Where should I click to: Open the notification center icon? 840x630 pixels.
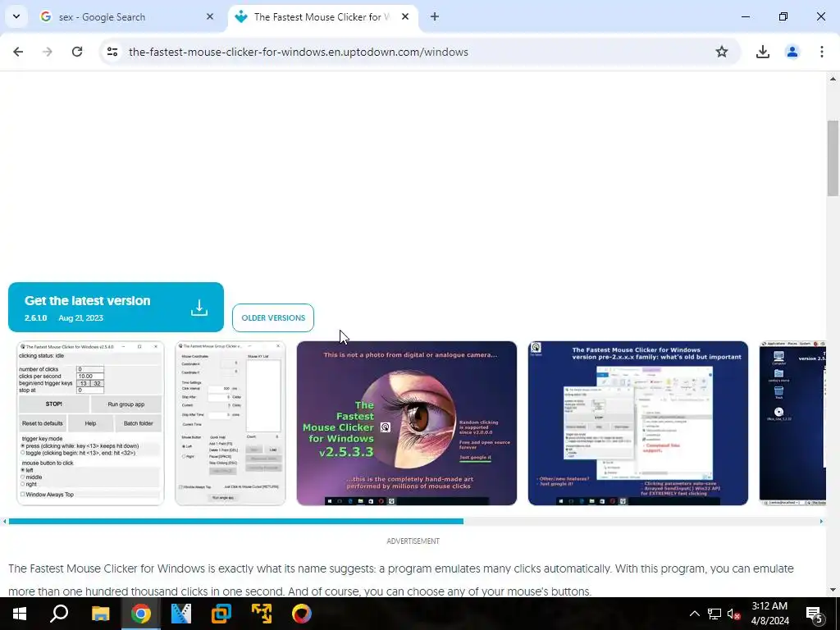pos(814,614)
